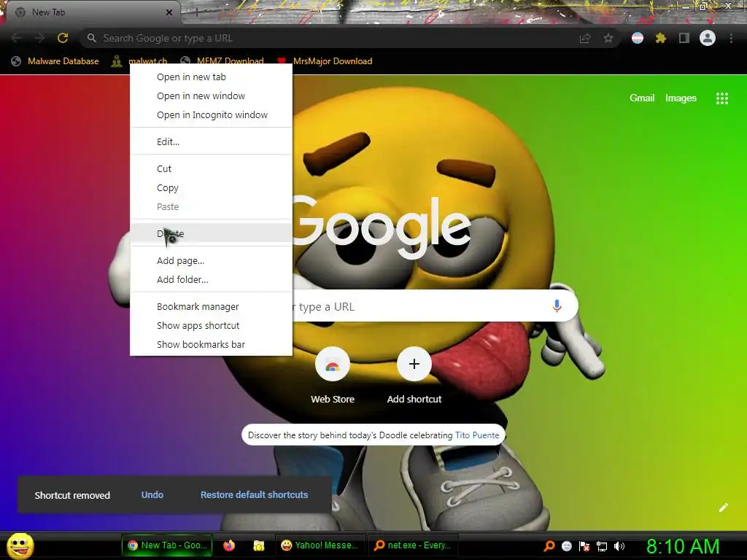Viewport: 747px width, 560px height.
Task: Click the striped flag extension icon
Action: click(x=638, y=38)
